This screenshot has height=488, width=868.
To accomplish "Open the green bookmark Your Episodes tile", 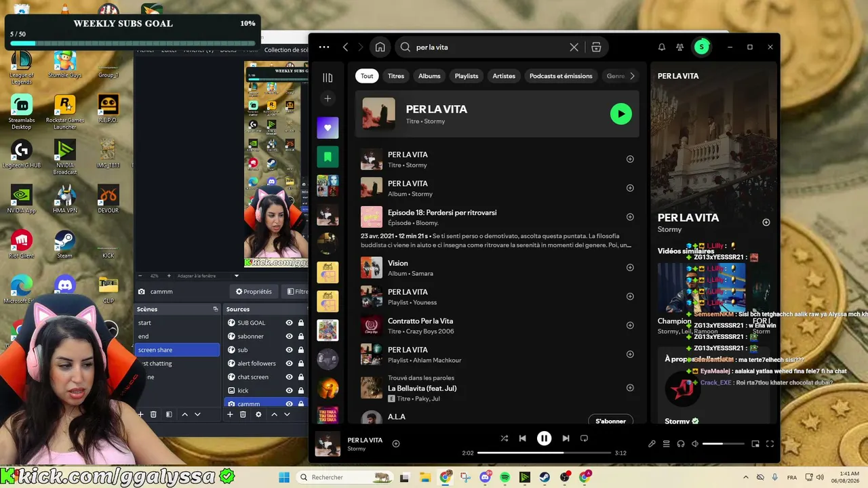I will click(x=328, y=157).
